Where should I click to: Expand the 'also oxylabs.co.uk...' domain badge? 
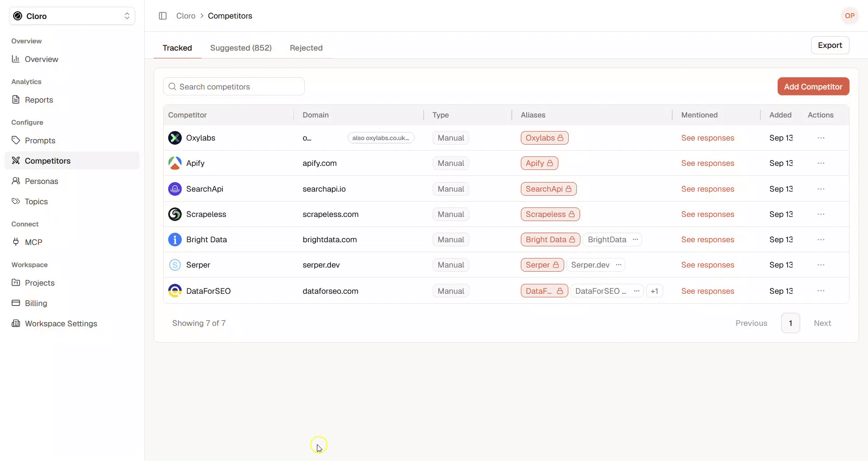click(x=381, y=138)
